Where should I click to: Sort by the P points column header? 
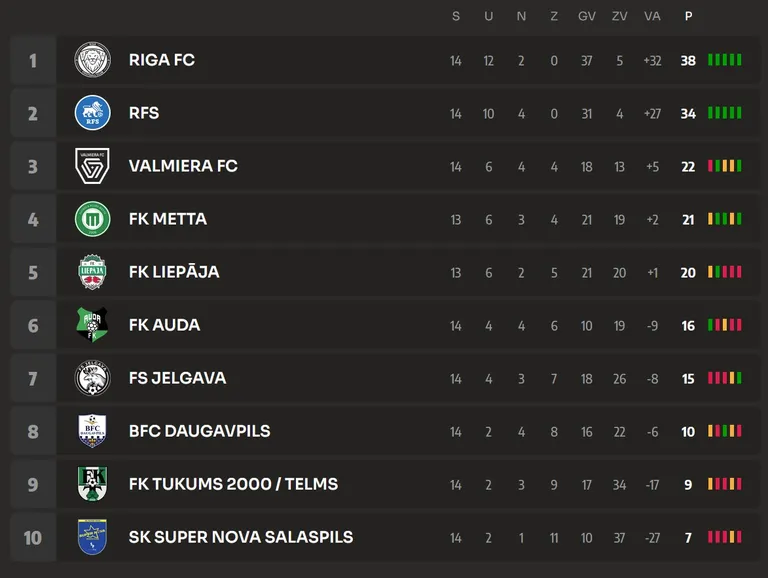tap(688, 16)
